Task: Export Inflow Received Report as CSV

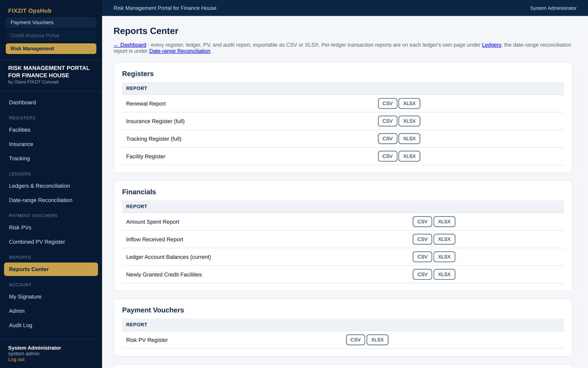Action: click(422, 239)
